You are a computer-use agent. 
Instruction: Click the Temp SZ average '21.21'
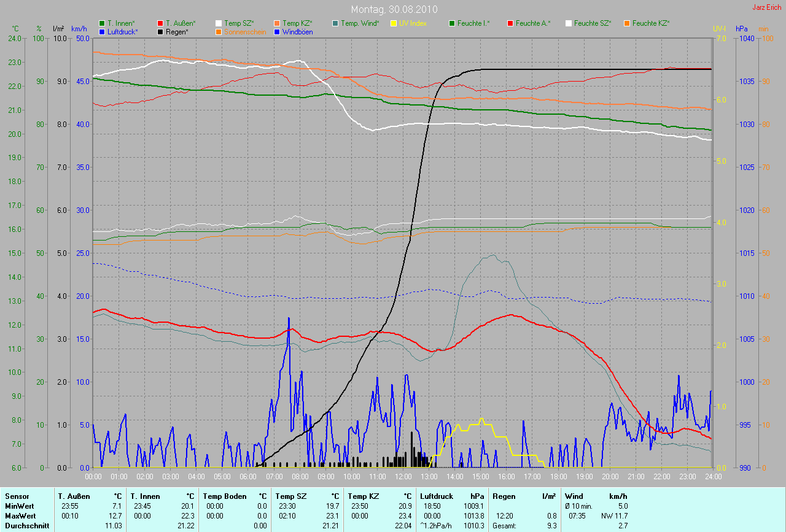(x=332, y=525)
